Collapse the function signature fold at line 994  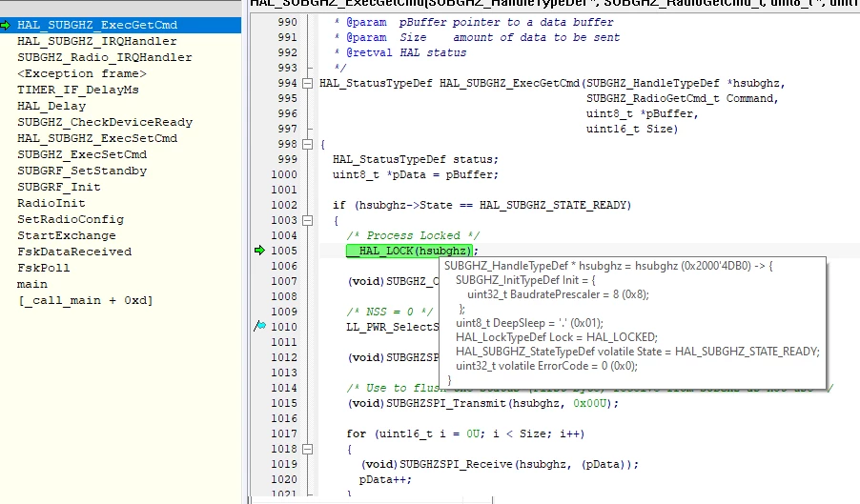(x=308, y=83)
